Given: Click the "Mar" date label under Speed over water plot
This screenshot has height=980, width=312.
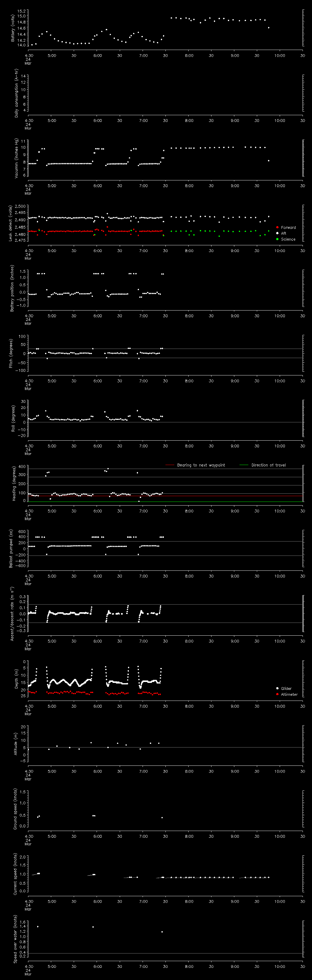Looking at the screenshot, I should [28, 974].
